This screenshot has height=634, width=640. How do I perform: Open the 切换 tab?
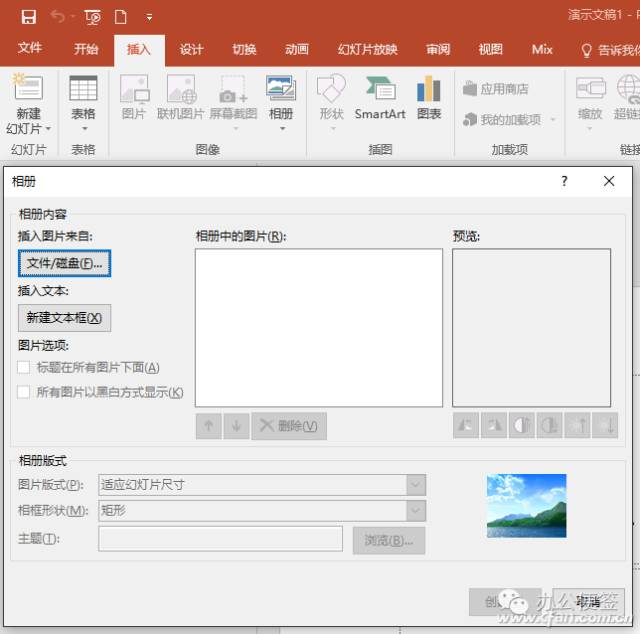coord(244,50)
